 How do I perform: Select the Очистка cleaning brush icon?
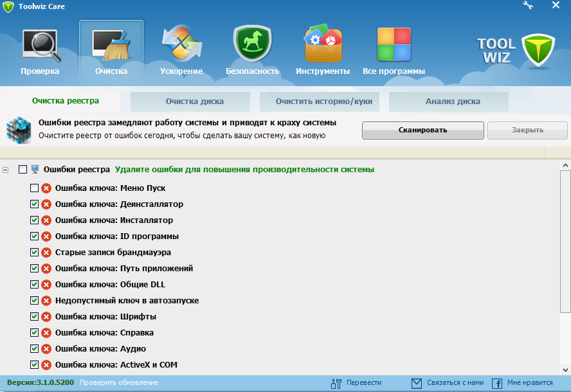click(x=111, y=45)
